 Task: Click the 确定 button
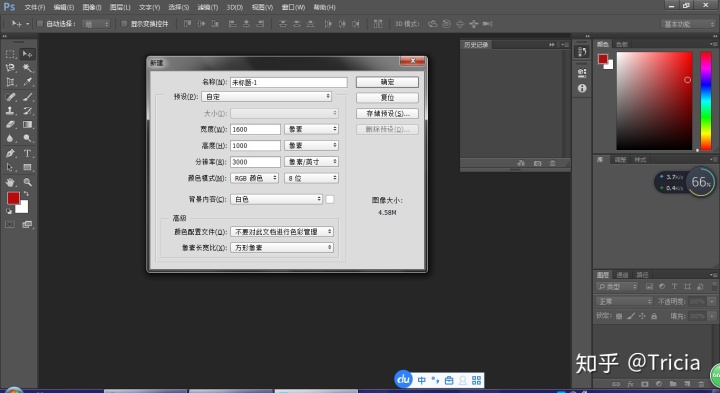coord(387,82)
